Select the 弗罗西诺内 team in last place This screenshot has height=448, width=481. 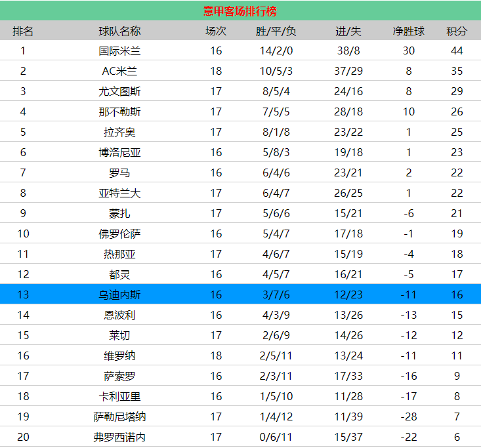tap(119, 438)
